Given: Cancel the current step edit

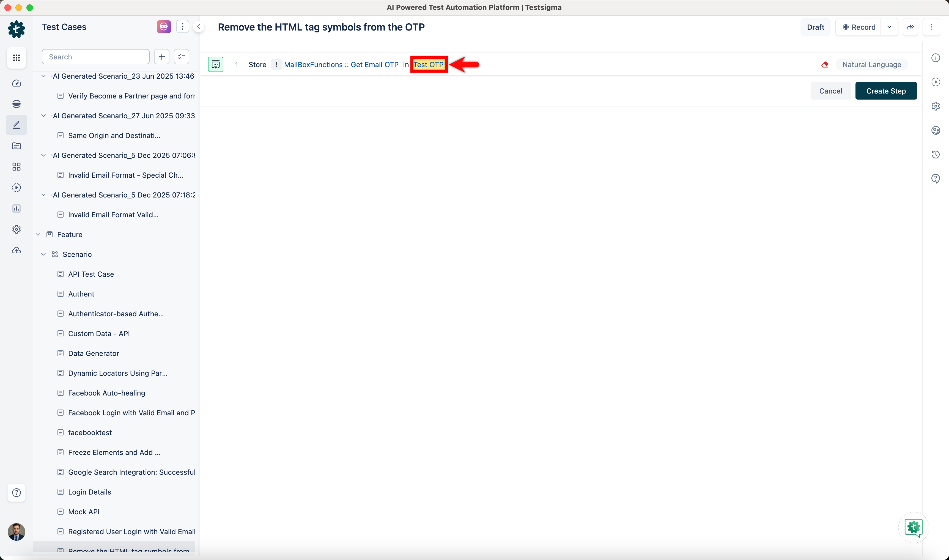Looking at the screenshot, I should [x=830, y=90].
